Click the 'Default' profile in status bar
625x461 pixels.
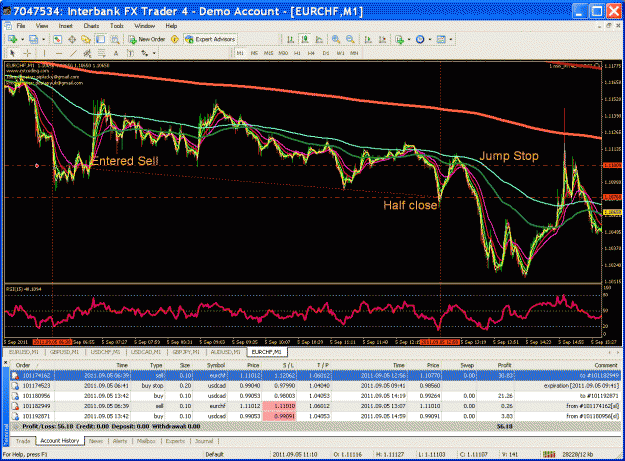click(214, 454)
